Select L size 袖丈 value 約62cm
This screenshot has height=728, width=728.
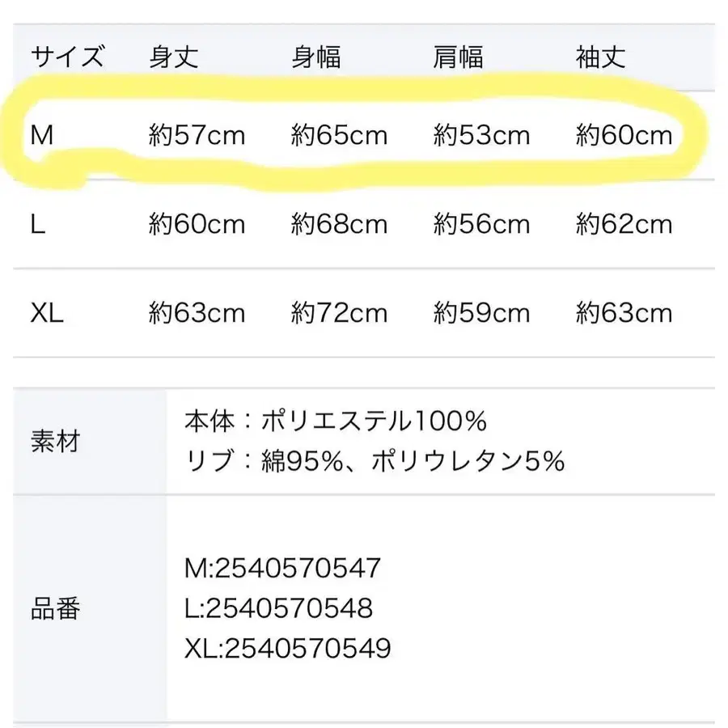(624, 224)
